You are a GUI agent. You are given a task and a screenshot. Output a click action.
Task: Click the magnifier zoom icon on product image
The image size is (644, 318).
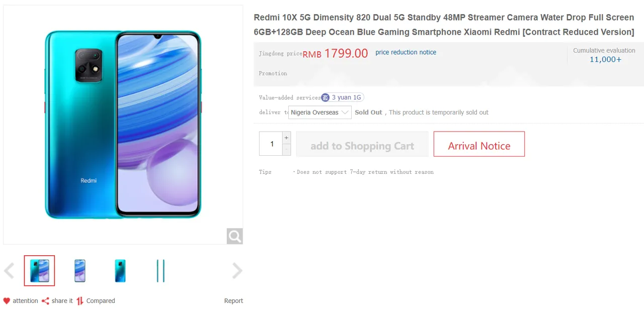click(234, 236)
